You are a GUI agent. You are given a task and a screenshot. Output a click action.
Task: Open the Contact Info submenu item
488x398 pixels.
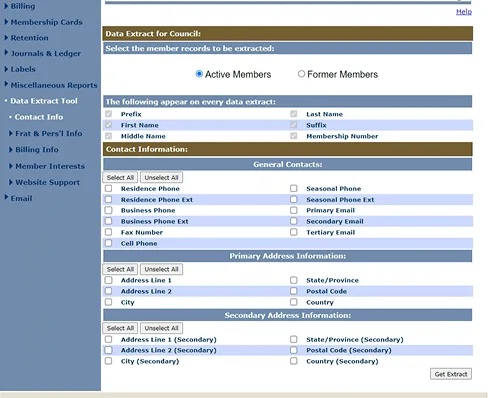tap(39, 117)
